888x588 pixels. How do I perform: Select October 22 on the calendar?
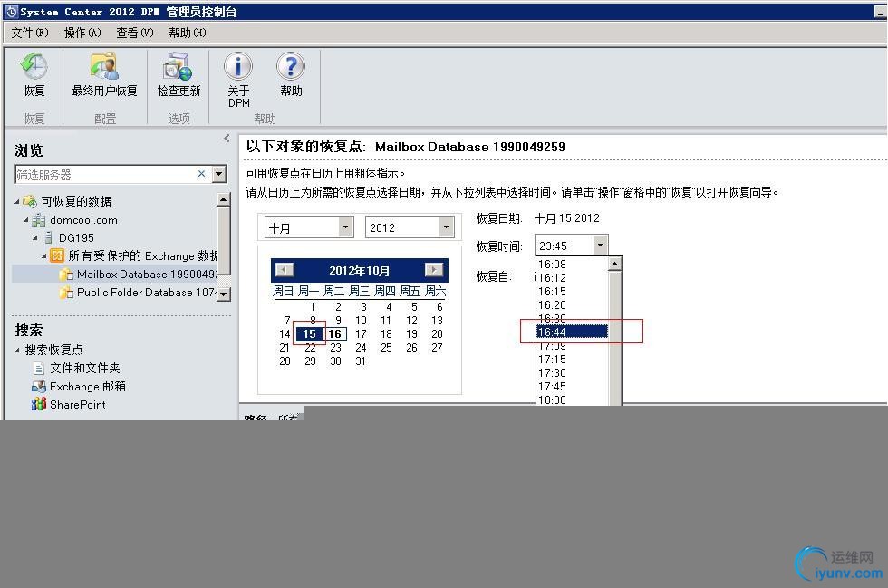coord(310,347)
